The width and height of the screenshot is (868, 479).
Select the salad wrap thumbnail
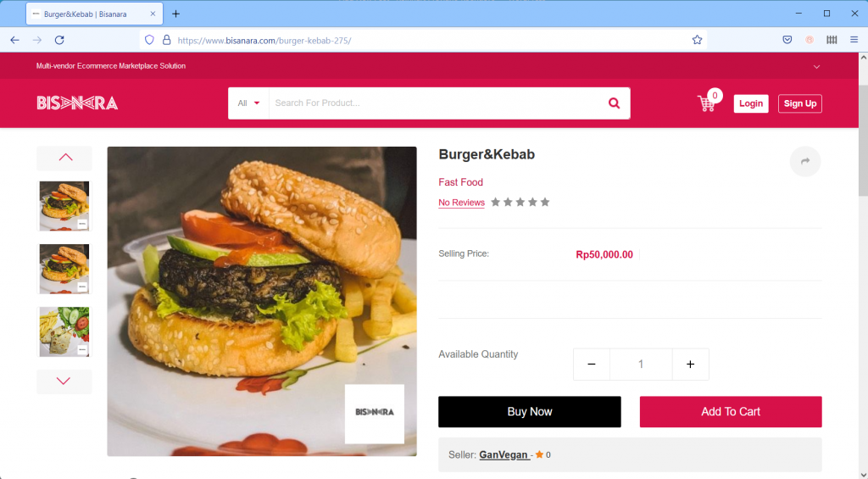click(64, 331)
